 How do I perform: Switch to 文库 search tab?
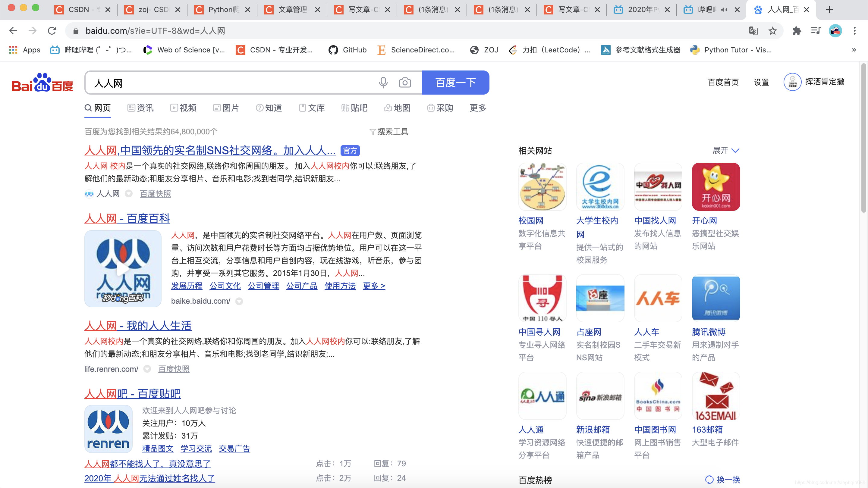[312, 108]
